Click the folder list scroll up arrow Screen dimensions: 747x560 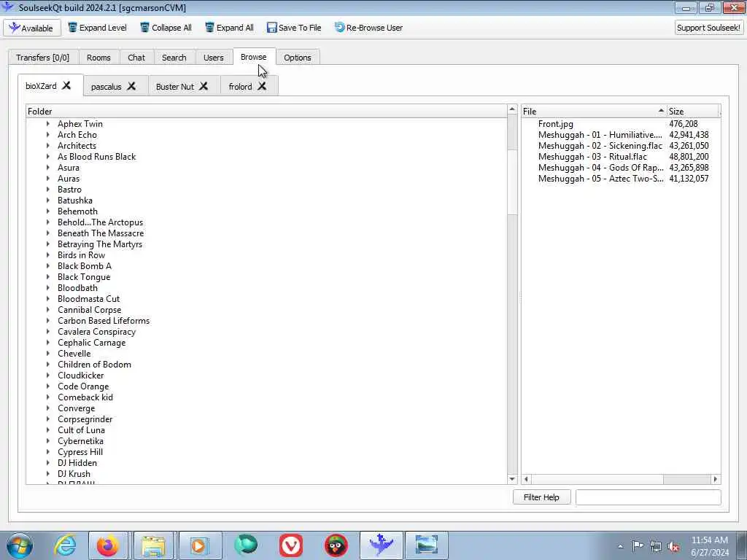[512, 109]
